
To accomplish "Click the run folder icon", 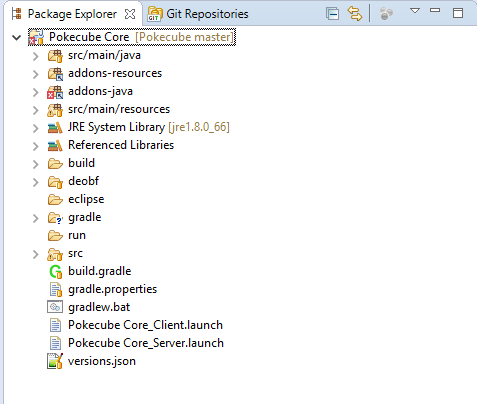I will click(x=55, y=236).
